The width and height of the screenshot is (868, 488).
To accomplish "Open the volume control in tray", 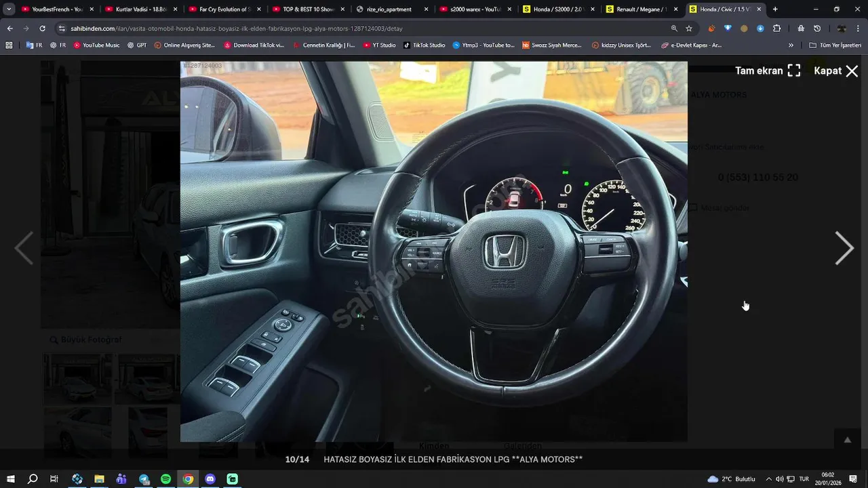I will (779, 479).
